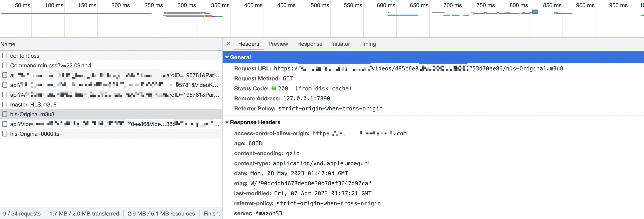Click the age 6868 value
This screenshot has width=644, height=219.
pos(255,144)
